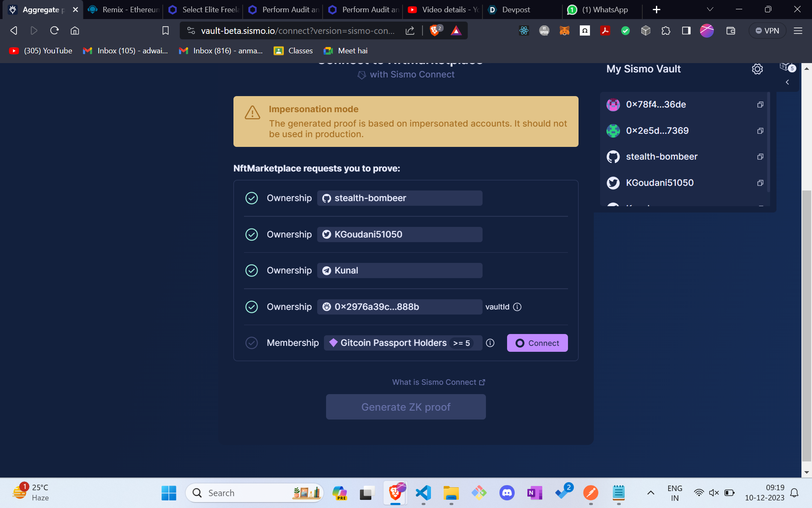
Task: Bookmark this page icon
Action: pos(165,30)
